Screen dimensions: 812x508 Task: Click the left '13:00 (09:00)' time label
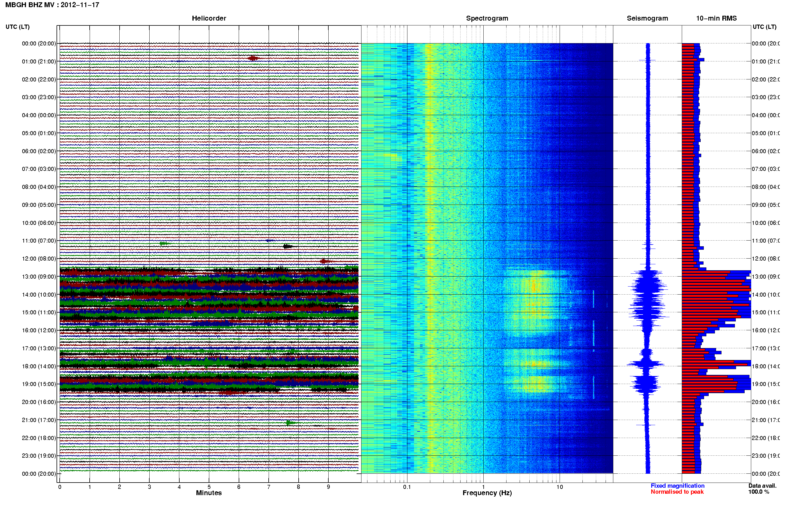tap(39, 277)
